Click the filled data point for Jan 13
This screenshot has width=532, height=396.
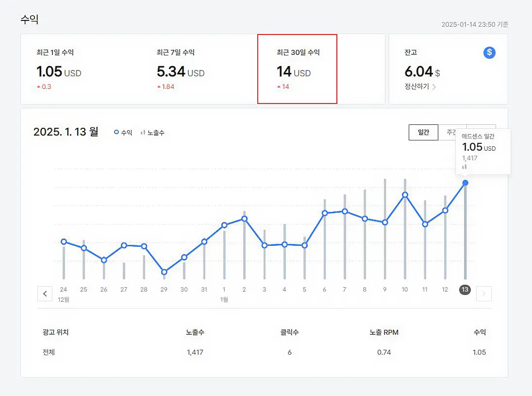coord(465,183)
